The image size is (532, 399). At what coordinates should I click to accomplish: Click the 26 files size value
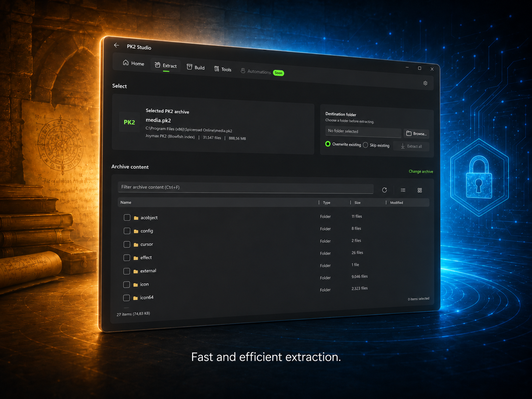[357, 253]
